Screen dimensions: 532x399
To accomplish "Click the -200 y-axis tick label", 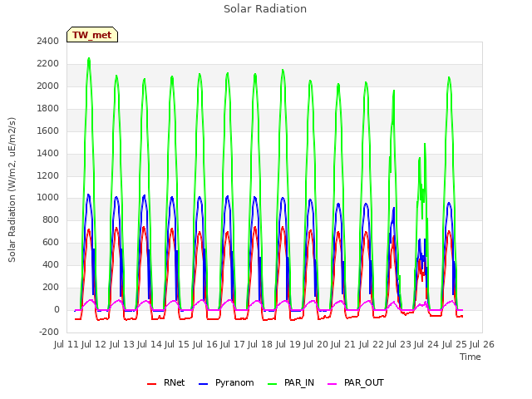I will (49, 332).
